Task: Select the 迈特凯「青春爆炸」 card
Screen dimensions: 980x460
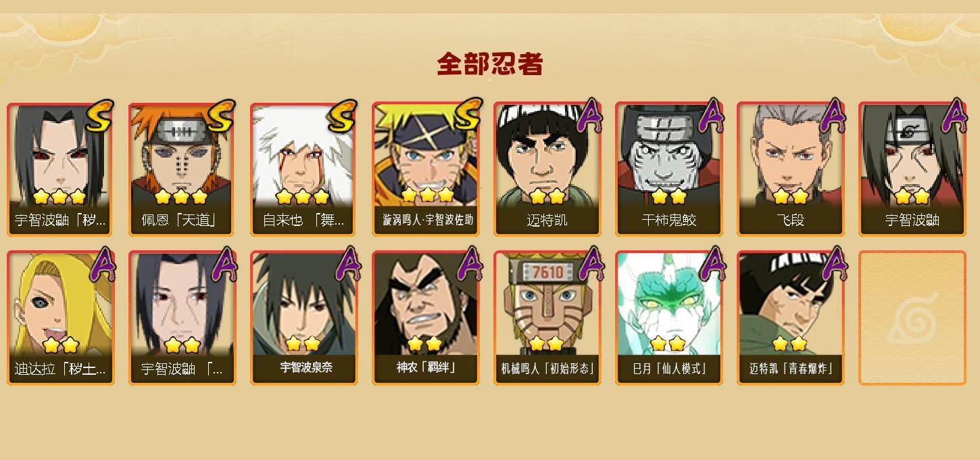Action: [790, 318]
